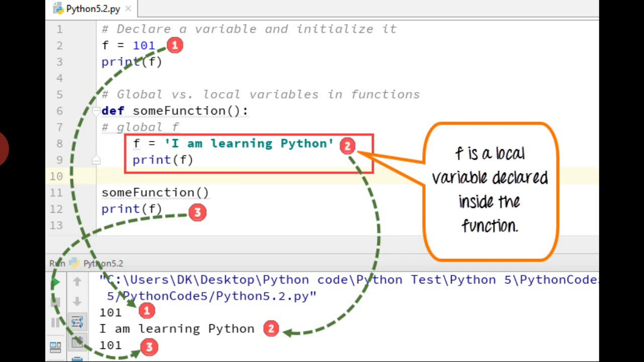The width and height of the screenshot is (644, 362).
Task: Close the Python5.2.py tab
Action: click(x=128, y=9)
